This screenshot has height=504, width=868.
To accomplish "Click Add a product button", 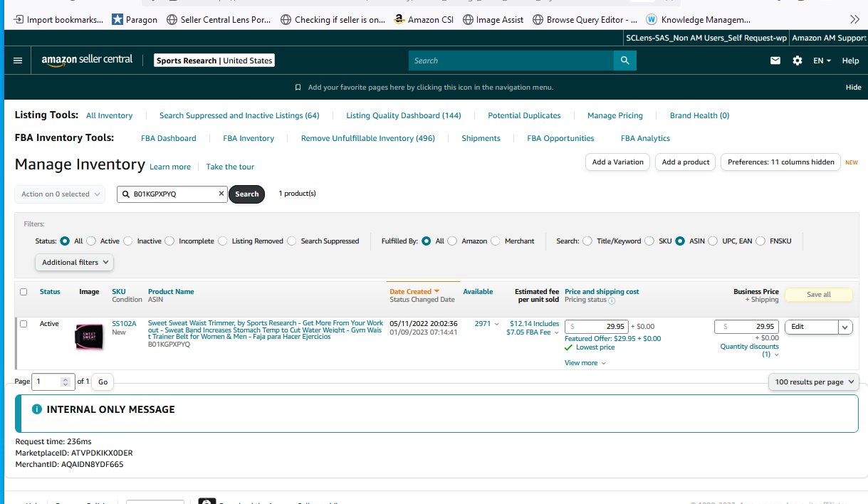I will [686, 162].
